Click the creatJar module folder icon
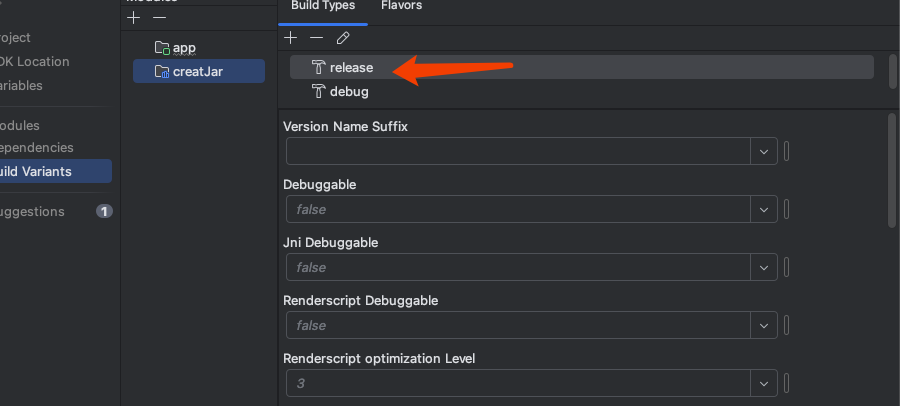900x406 pixels. pos(162,71)
